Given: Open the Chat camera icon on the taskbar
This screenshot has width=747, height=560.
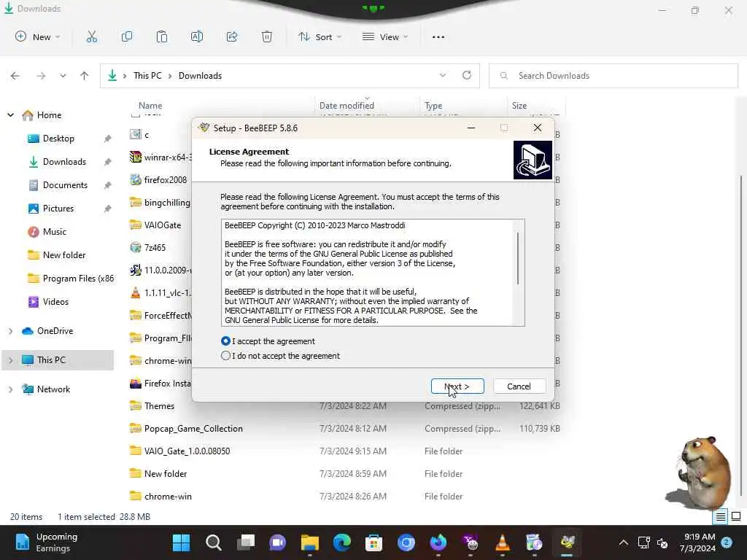Looking at the screenshot, I should [278, 542].
